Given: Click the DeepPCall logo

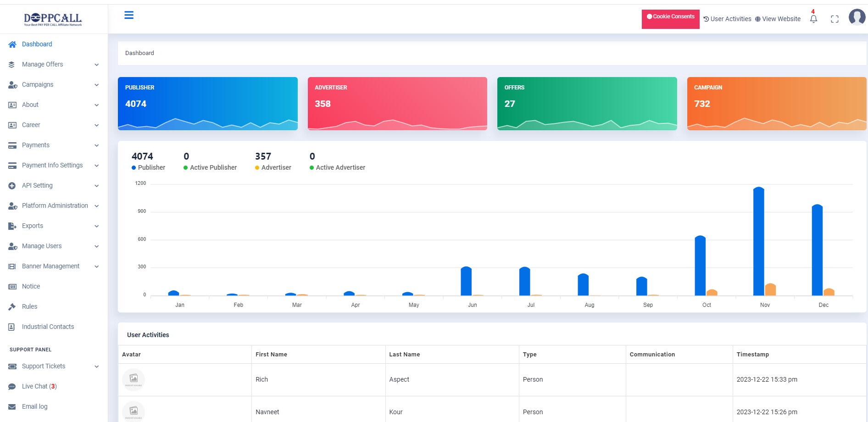Looking at the screenshot, I should [53, 19].
